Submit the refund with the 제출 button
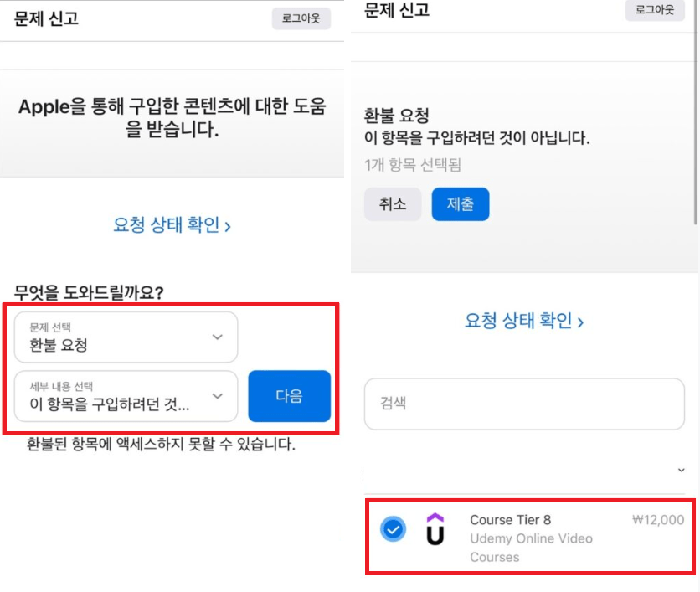 [460, 204]
